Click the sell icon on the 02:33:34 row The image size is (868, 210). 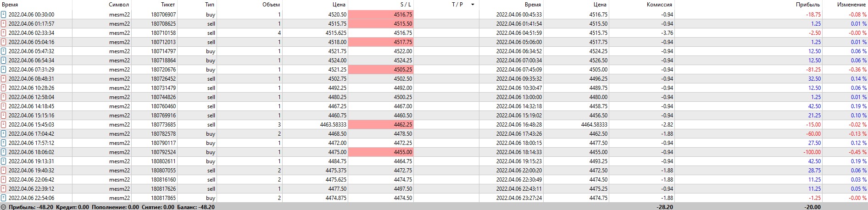pyautogui.click(x=4, y=33)
